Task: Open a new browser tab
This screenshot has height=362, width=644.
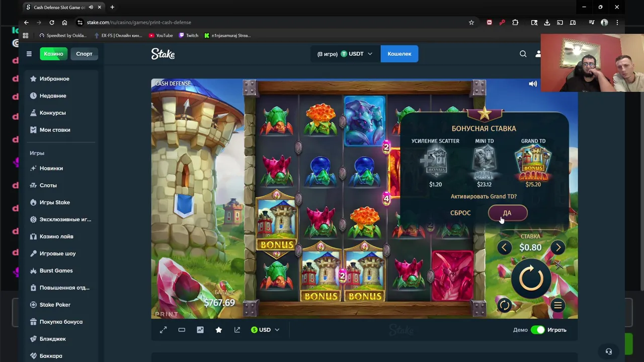Action: click(112, 7)
